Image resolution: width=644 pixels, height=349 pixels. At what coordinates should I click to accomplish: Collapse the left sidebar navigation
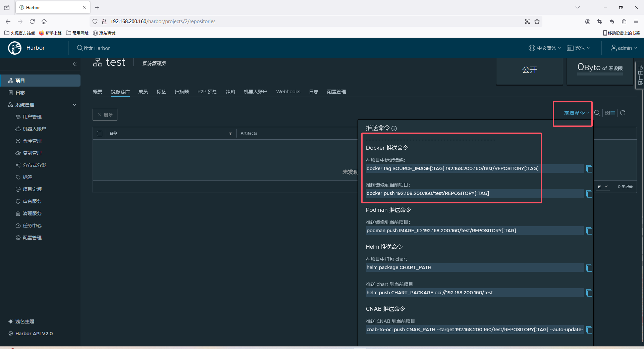click(x=74, y=64)
